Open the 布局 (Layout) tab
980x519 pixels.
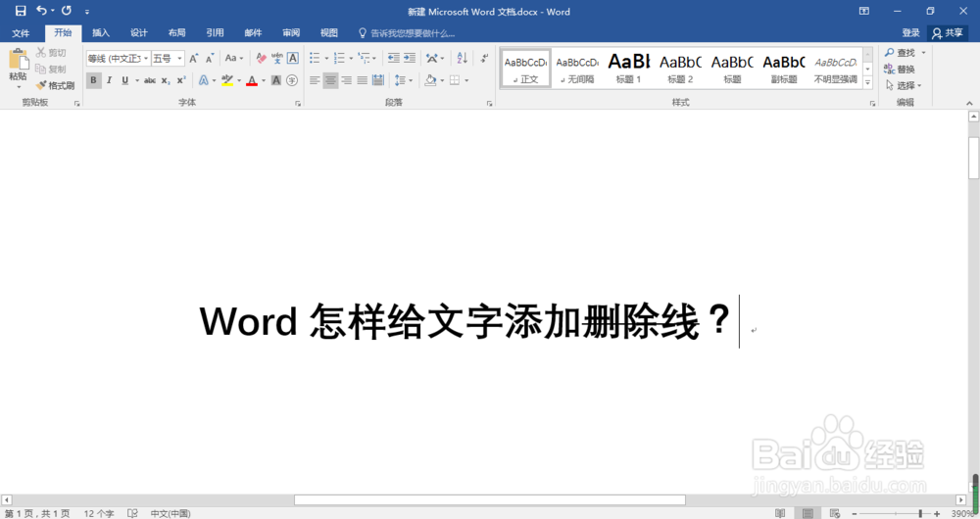(176, 33)
